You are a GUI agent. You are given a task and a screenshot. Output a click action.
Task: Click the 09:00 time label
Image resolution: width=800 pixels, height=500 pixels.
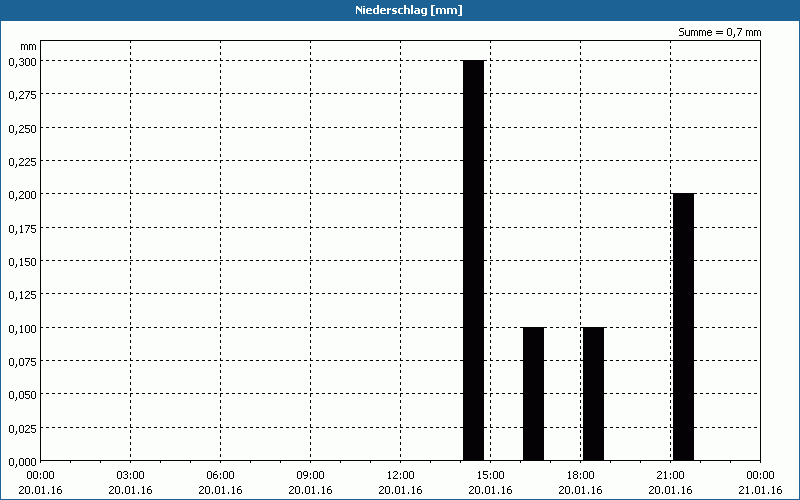coord(310,476)
